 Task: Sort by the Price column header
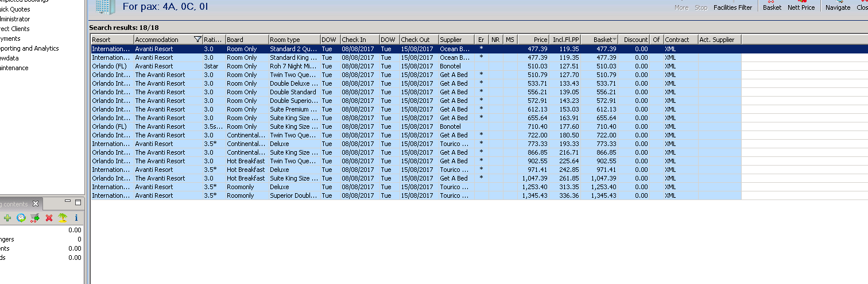[x=533, y=40]
